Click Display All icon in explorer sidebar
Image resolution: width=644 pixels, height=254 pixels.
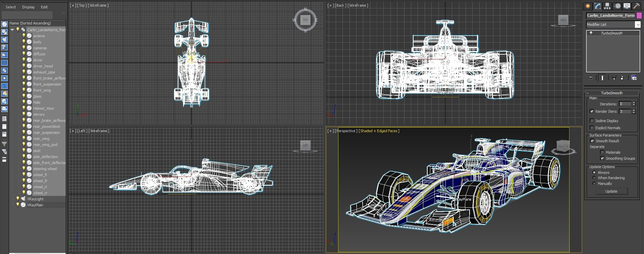click(x=4, y=119)
